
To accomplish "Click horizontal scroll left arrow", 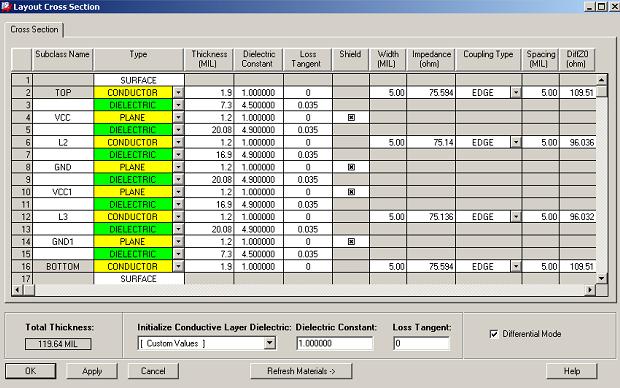I will point(17,290).
